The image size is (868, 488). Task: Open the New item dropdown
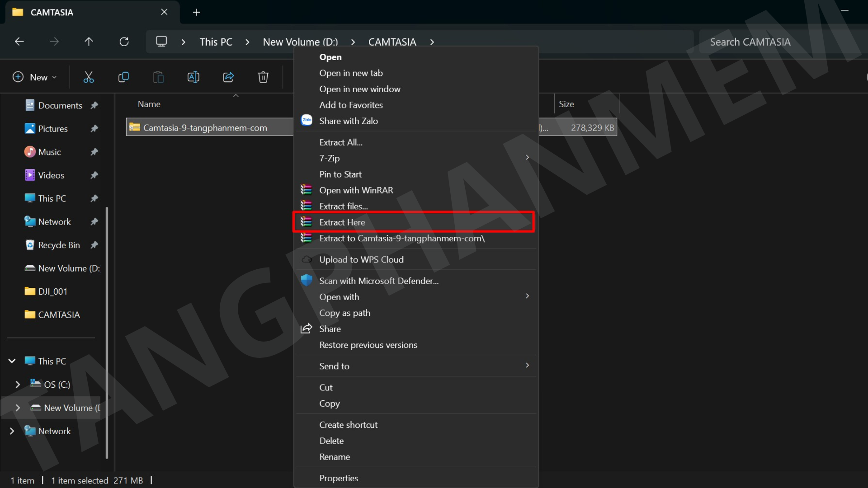coord(35,77)
